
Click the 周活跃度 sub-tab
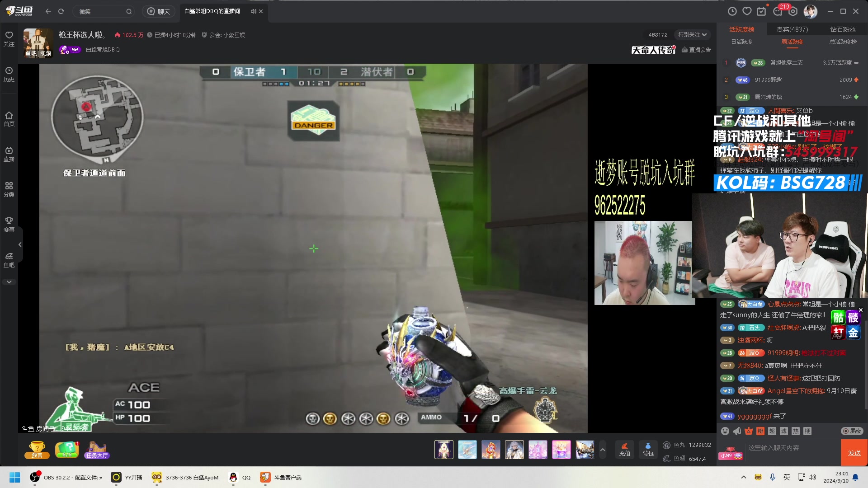point(792,42)
